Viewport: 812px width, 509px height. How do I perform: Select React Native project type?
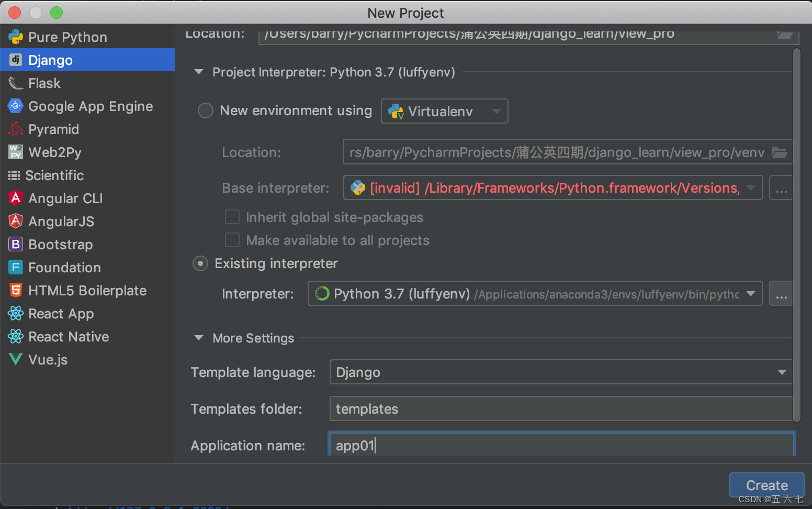[x=87, y=336]
